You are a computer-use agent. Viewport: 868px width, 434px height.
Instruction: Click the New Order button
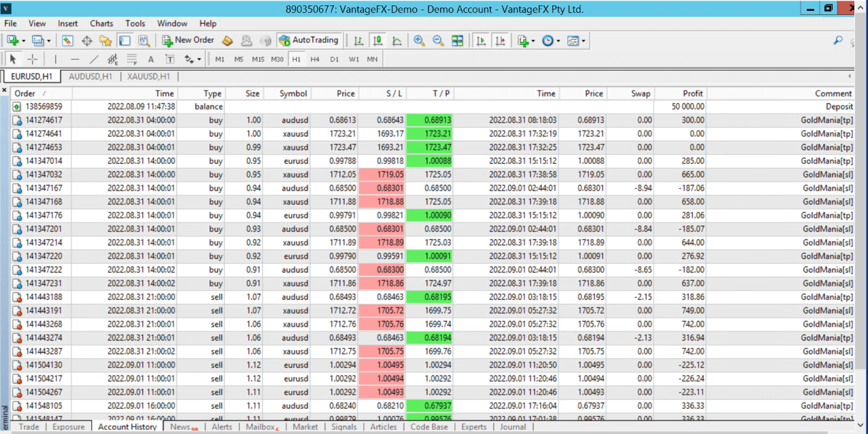[x=188, y=41]
